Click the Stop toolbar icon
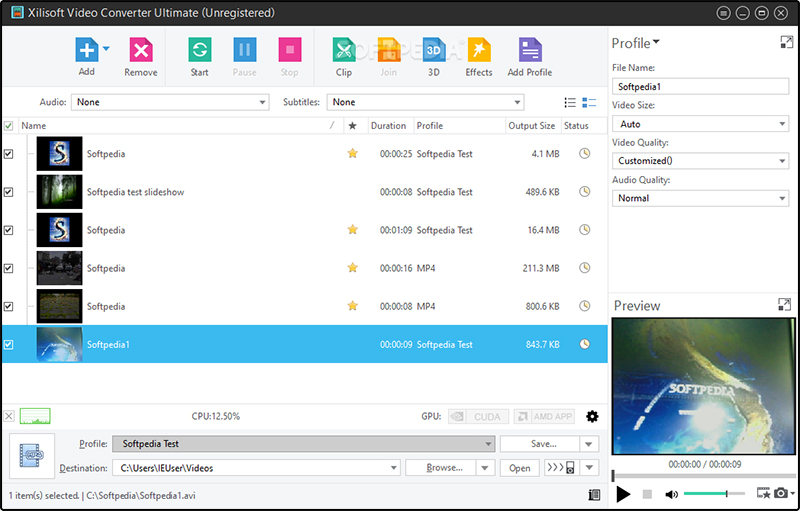Image resolution: width=800 pixels, height=511 pixels. tap(290, 50)
